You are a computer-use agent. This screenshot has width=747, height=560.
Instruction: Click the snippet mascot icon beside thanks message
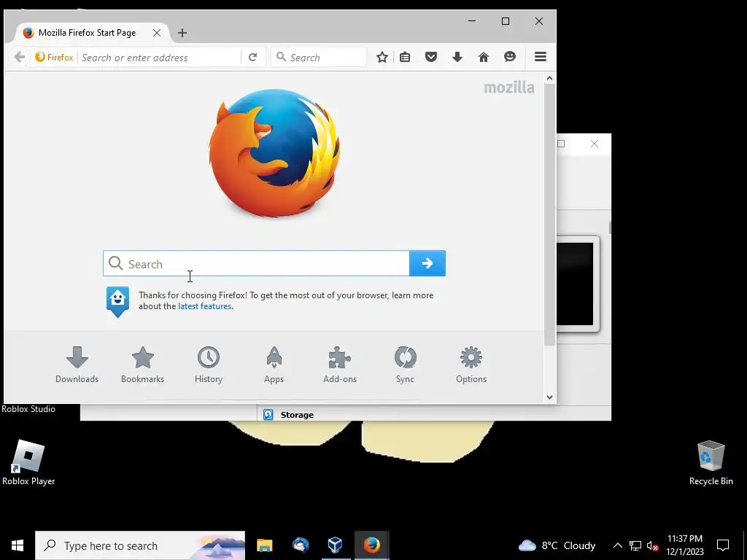tap(117, 302)
